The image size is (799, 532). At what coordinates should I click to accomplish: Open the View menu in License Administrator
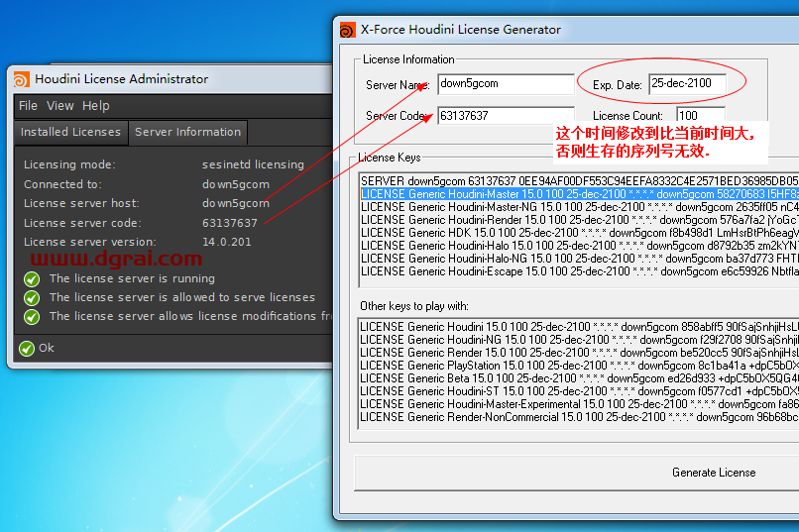coord(60,106)
